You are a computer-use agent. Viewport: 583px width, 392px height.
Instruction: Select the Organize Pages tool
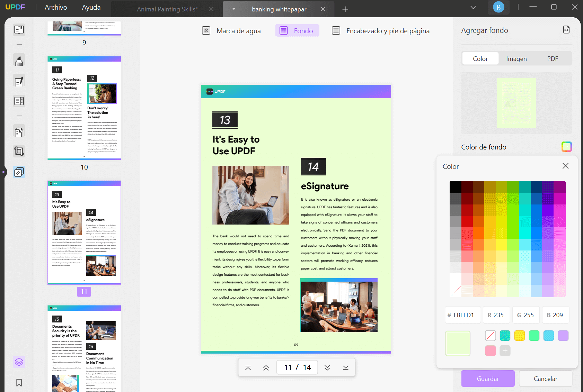click(x=19, y=131)
